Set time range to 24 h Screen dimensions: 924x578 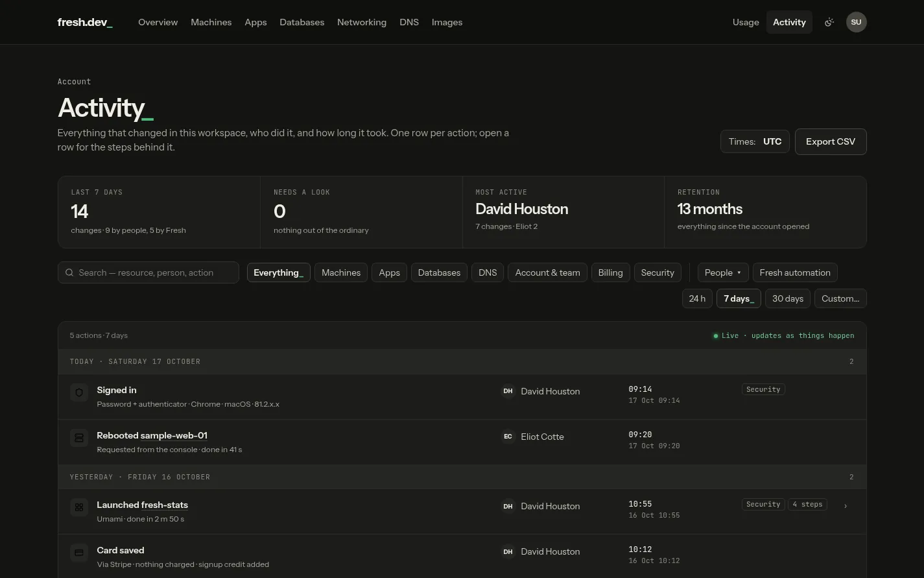(x=697, y=298)
